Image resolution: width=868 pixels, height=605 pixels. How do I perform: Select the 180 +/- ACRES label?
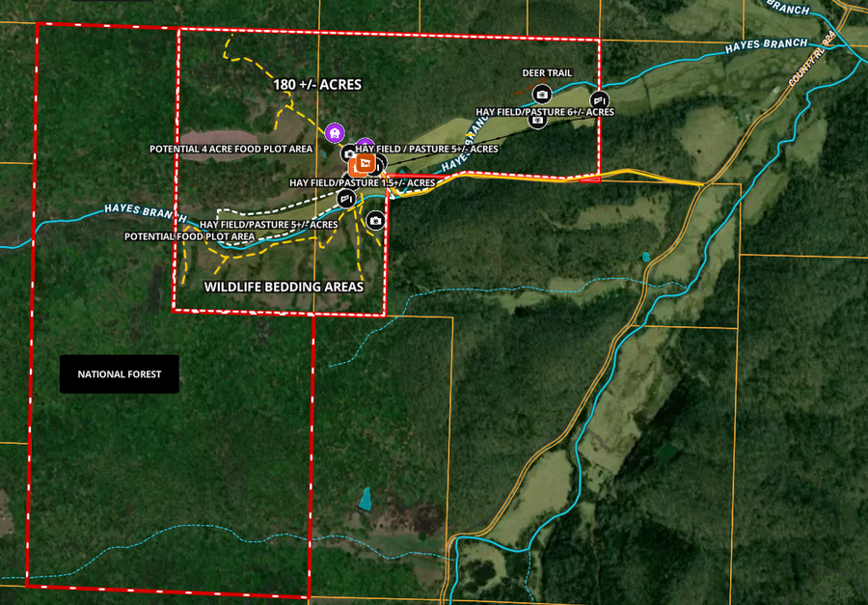click(316, 85)
